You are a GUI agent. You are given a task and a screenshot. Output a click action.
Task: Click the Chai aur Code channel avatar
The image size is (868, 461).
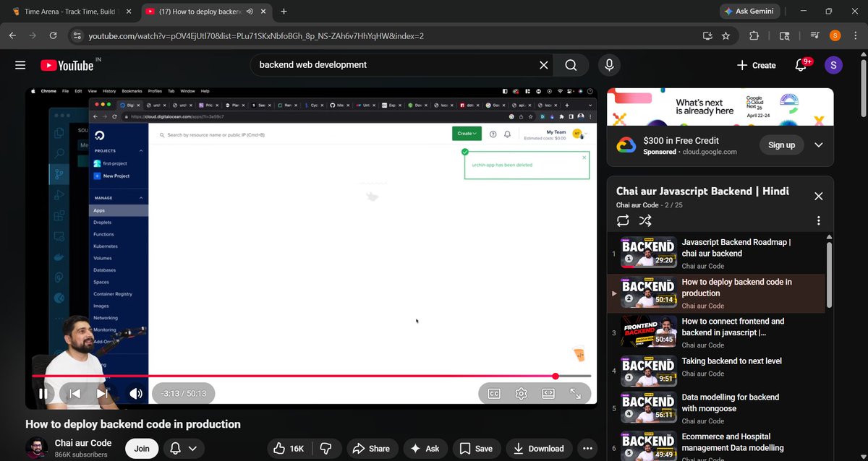tap(37, 448)
